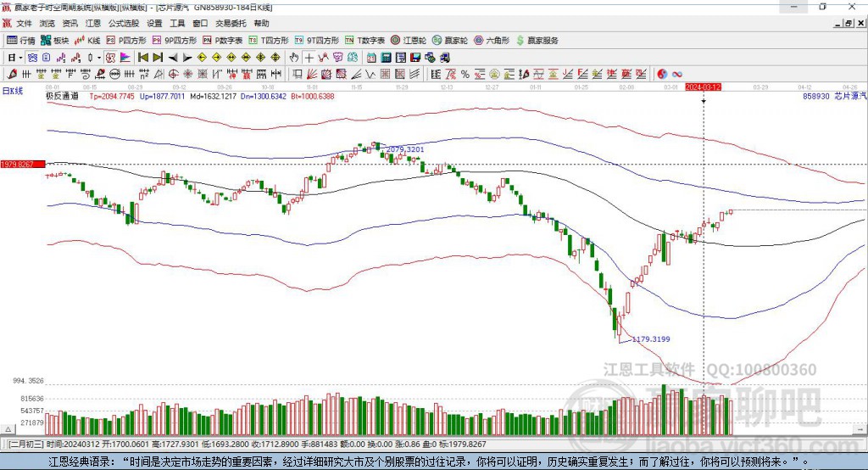
Task: Select the red pencil drawing tool
Action: click(x=12, y=74)
